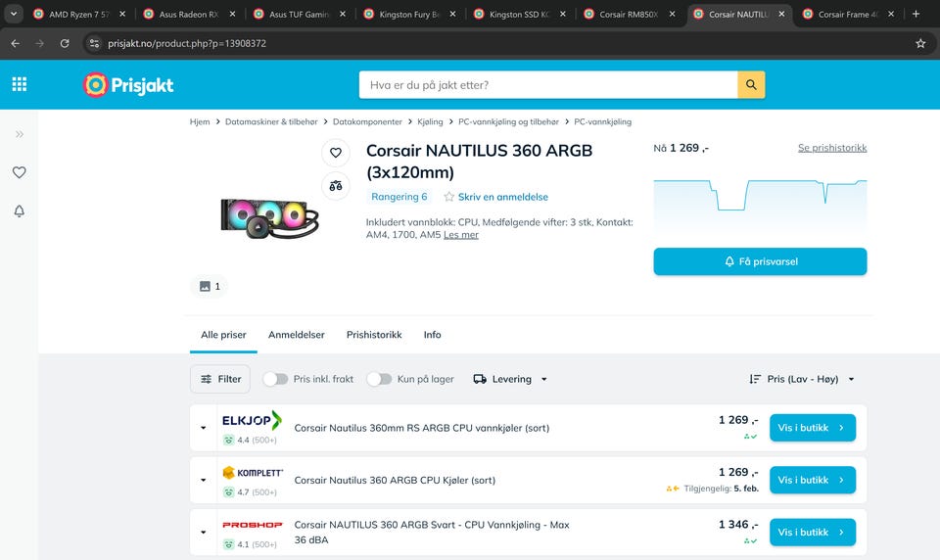
Task: Open the Hjem breadcrumb link
Action: pos(200,121)
